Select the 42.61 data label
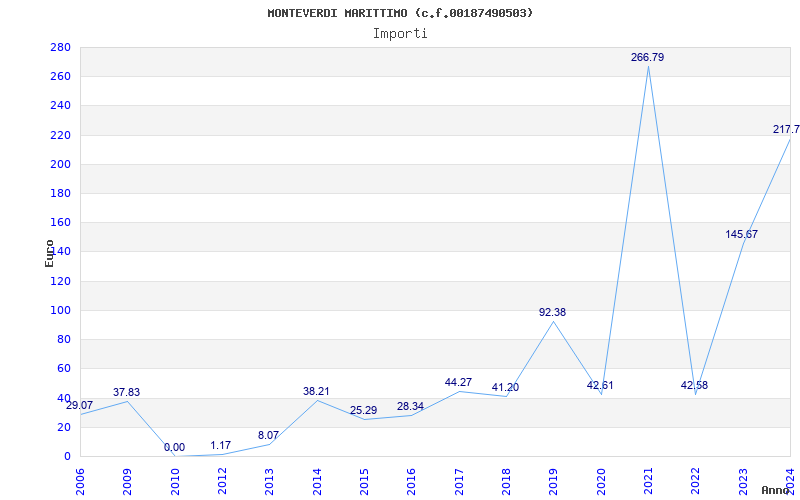Image resolution: width=800 pixels, height=500 pixels. coord(600,386)
